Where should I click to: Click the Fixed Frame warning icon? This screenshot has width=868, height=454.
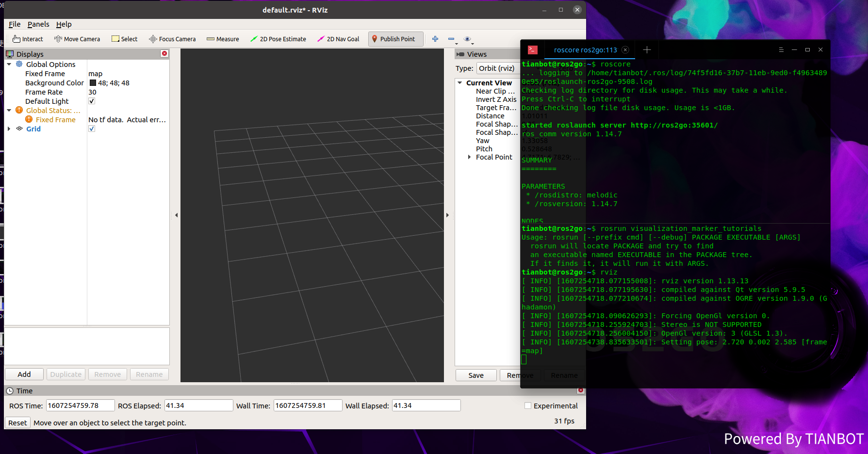(29, 119)
